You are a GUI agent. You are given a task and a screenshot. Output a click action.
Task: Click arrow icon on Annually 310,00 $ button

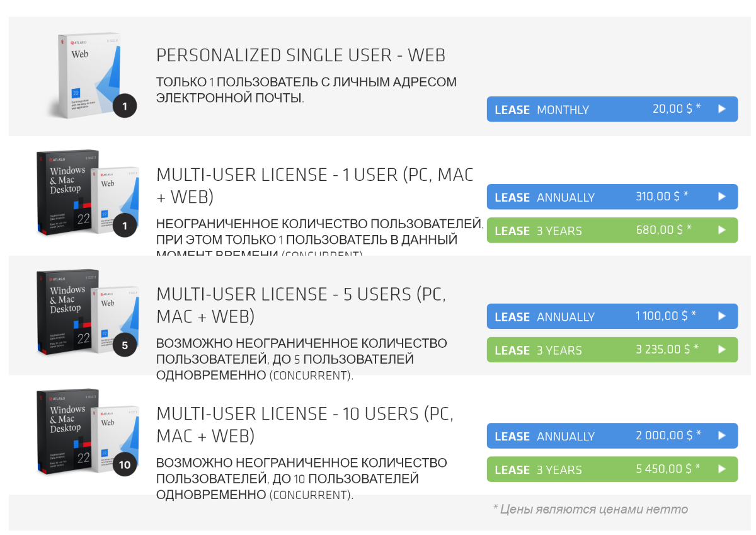722,197
